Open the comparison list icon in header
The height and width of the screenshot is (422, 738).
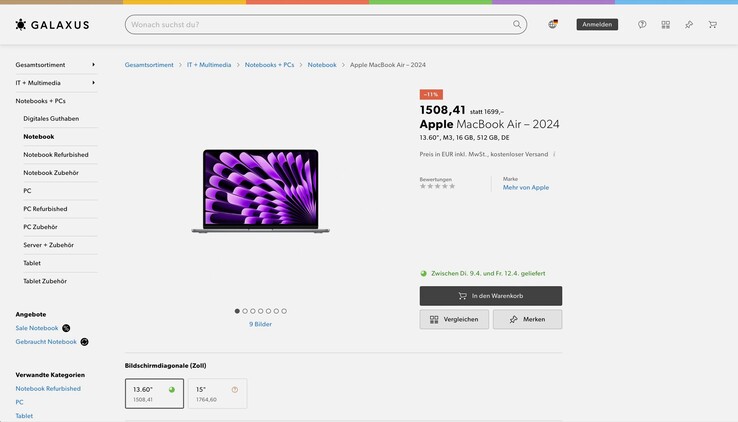pos(666,24)
